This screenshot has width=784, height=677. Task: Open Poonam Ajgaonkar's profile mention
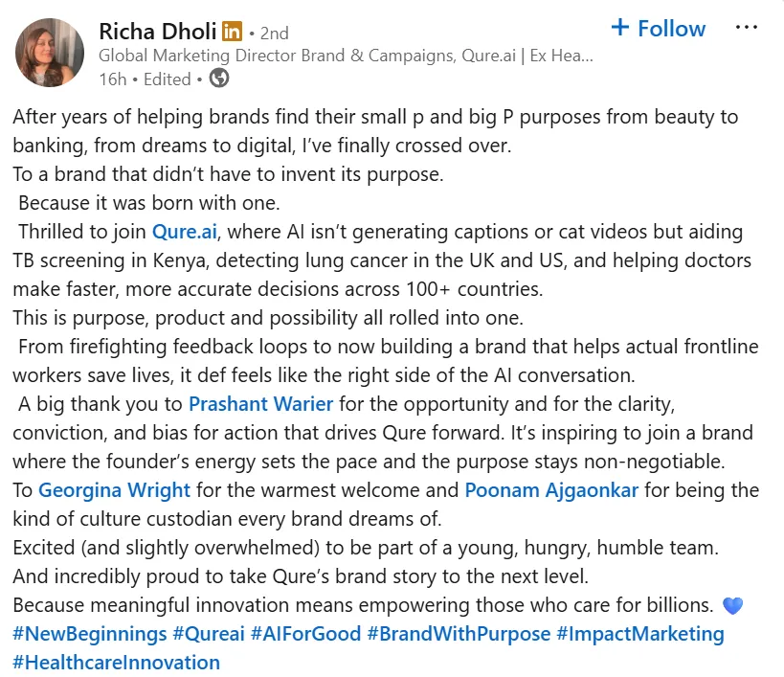(551, 490)
